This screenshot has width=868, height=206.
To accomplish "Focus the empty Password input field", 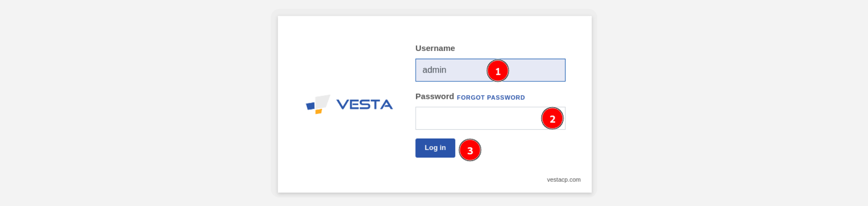I will [490, 118].
